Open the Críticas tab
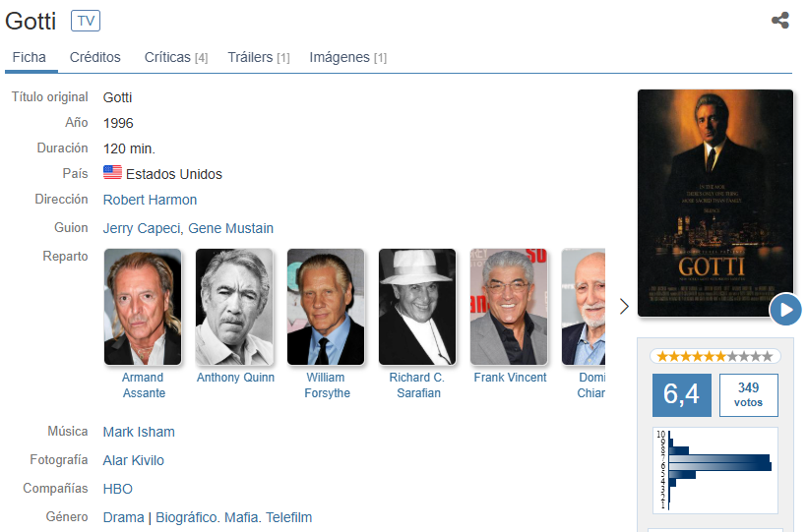Viewport: 807px width, 532px height. (176, 57)
